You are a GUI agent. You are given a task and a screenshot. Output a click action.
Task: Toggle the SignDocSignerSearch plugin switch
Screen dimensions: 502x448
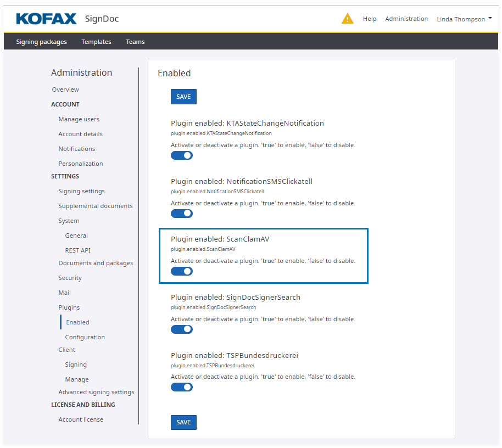click(182, 329)
